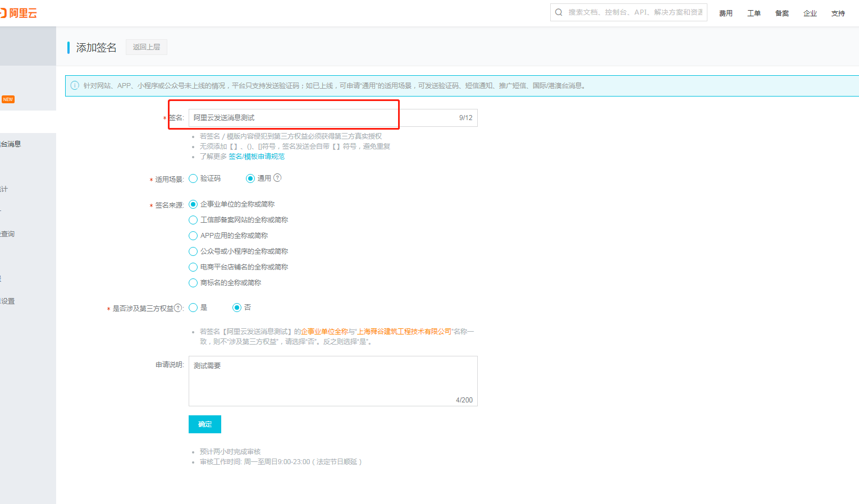Viewport: 859px width, 504px height.
Task: Click the 签名 input field
Action: click(333, 118)
